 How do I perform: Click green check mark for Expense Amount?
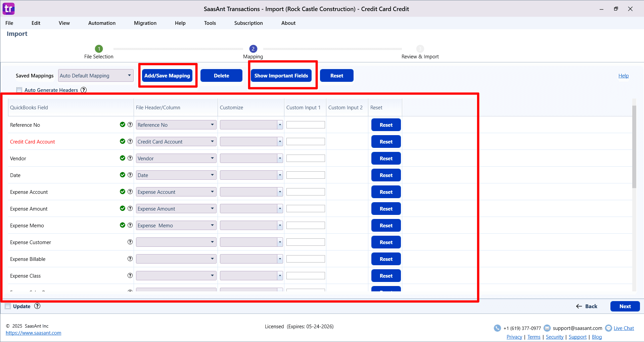pos(123,209)
